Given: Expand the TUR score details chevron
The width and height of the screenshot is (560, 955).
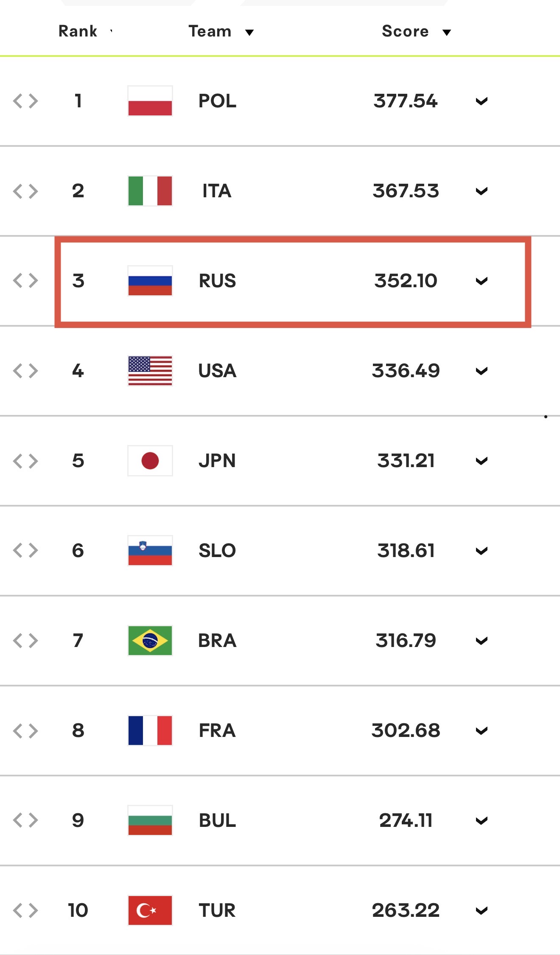Looking at the screenshot, I should point(482,911).
